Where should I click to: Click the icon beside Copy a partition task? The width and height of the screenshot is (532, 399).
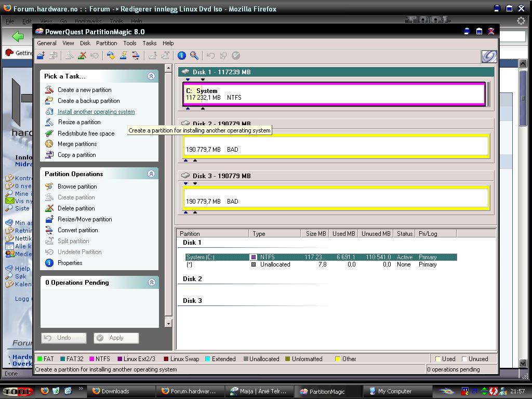point(49,155)
